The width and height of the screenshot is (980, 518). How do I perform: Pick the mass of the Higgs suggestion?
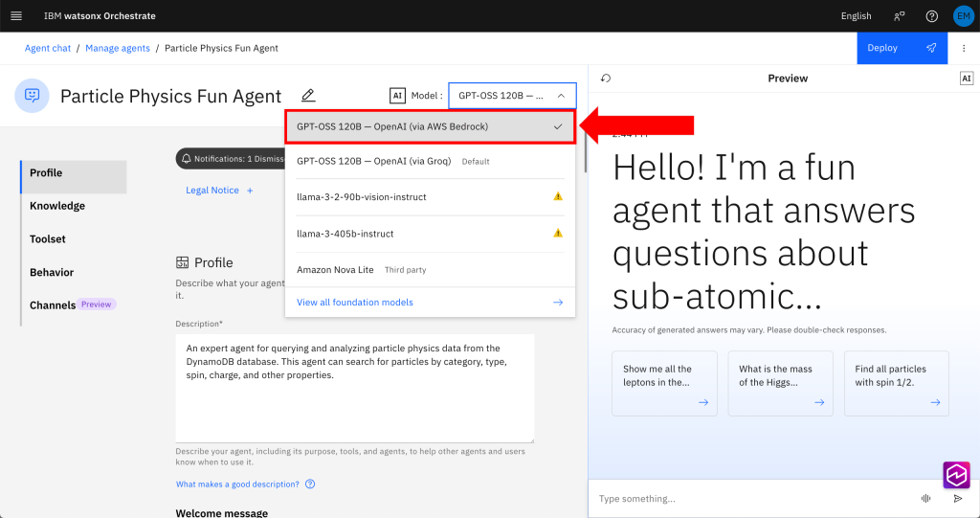coord(780,384)
